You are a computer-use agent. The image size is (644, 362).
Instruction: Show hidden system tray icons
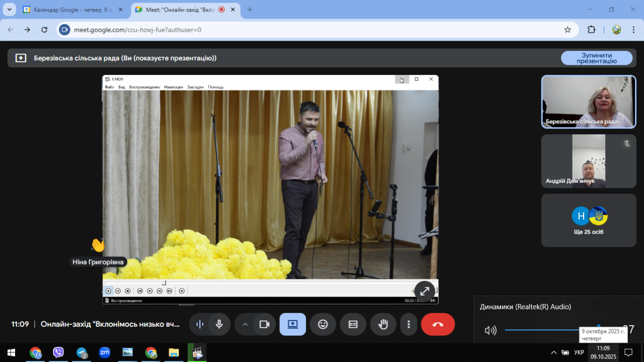coord(554,352)
